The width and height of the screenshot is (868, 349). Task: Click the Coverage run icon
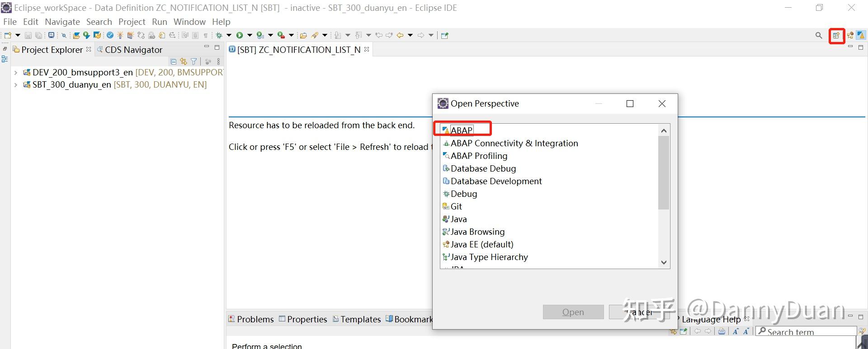point(260,35)
